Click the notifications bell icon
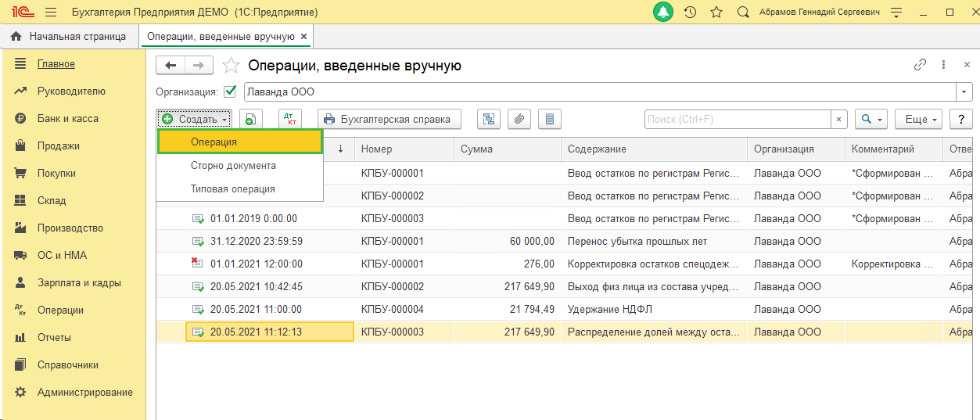 coord(663,12)
